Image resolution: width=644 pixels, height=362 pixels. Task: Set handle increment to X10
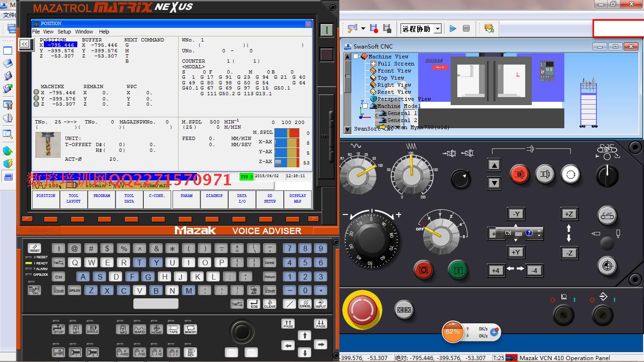(157, 352)
